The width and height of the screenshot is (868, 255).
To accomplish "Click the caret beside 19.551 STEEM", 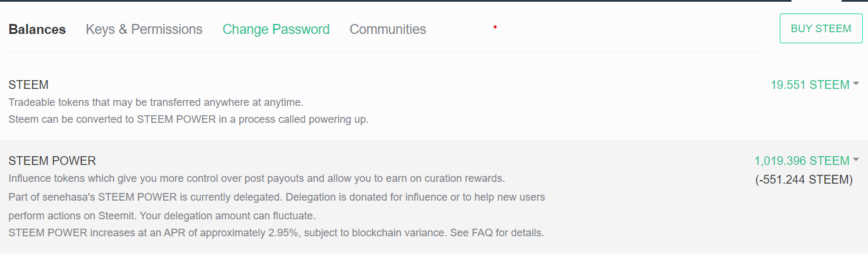I will pos(856,84).
